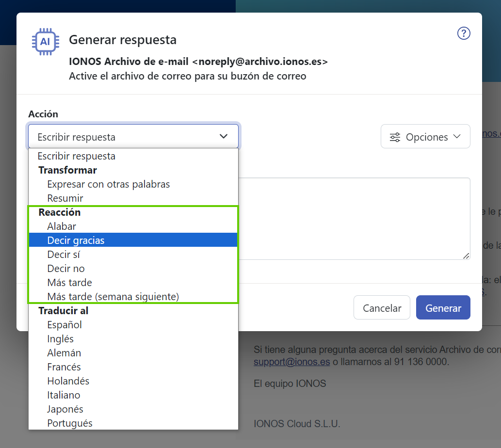Focus the response text area
501x448 pixels.
click(x=354, y=219)
